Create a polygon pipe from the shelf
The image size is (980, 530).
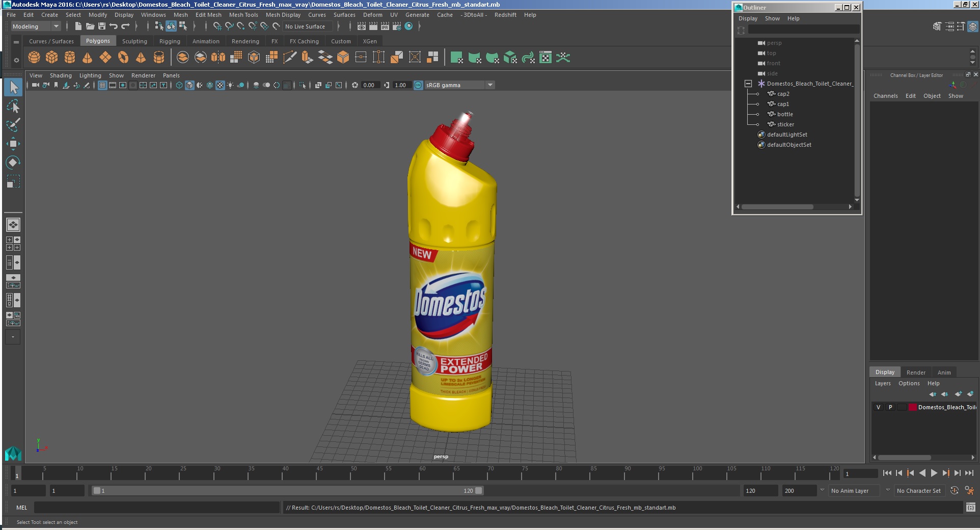[159, 58]
